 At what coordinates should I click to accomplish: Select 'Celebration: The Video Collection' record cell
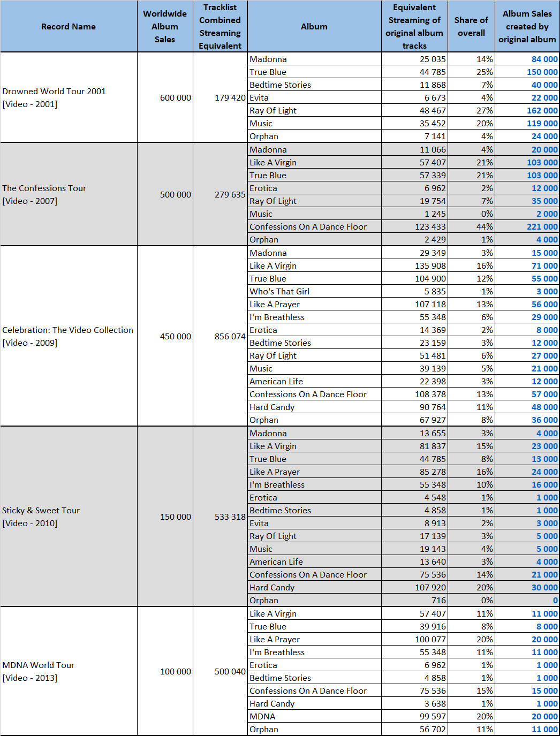[x=69, y=336]
